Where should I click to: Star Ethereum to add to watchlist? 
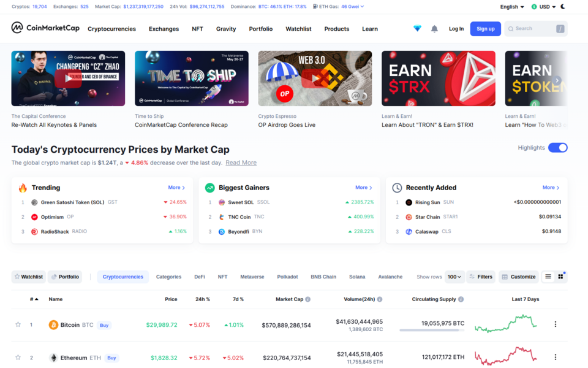point(18,358)
